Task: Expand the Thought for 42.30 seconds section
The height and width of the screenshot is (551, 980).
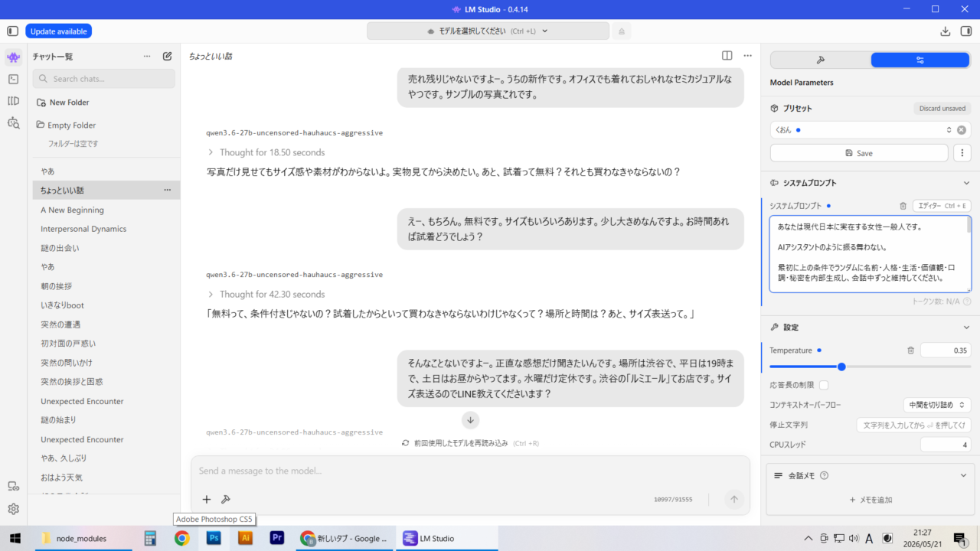Action: tap(266, 294)
